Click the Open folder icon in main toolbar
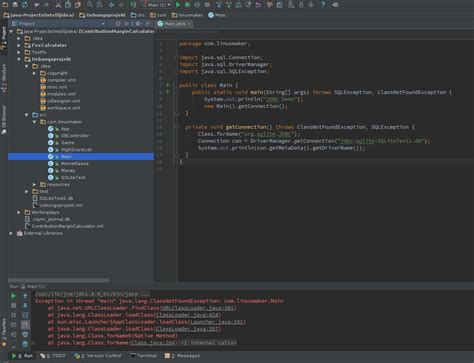 click(x=5, y=5)
